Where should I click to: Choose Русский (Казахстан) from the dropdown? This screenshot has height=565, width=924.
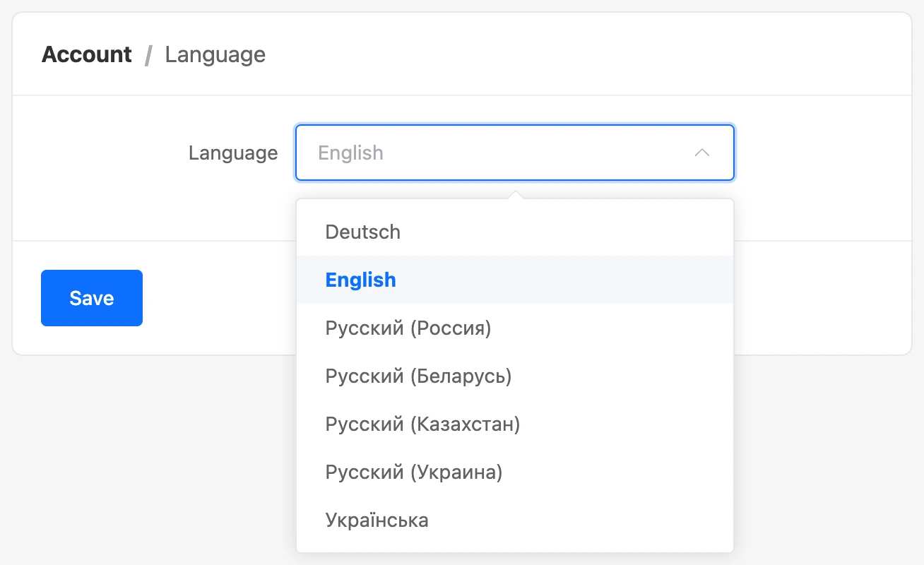pyautogui.click(x=515, y=424)
